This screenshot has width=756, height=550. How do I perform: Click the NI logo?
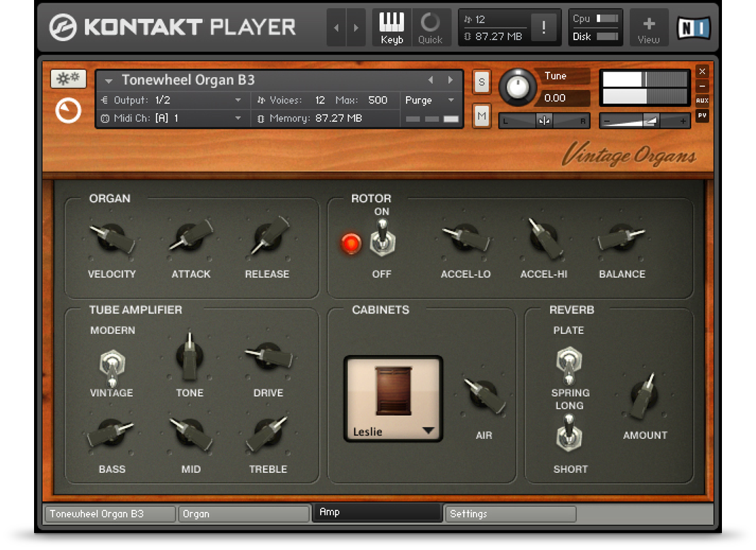(694, 27)
